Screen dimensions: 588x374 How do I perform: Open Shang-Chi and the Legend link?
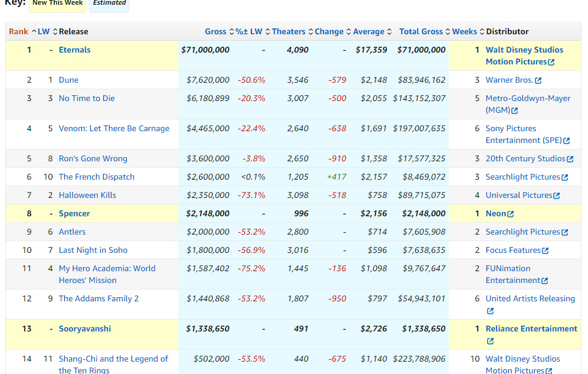coord(113,364)
